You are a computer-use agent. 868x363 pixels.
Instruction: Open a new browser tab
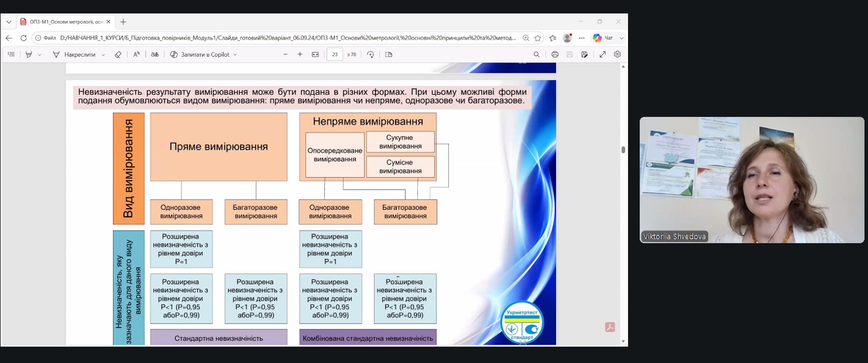(x=123, y=22)
